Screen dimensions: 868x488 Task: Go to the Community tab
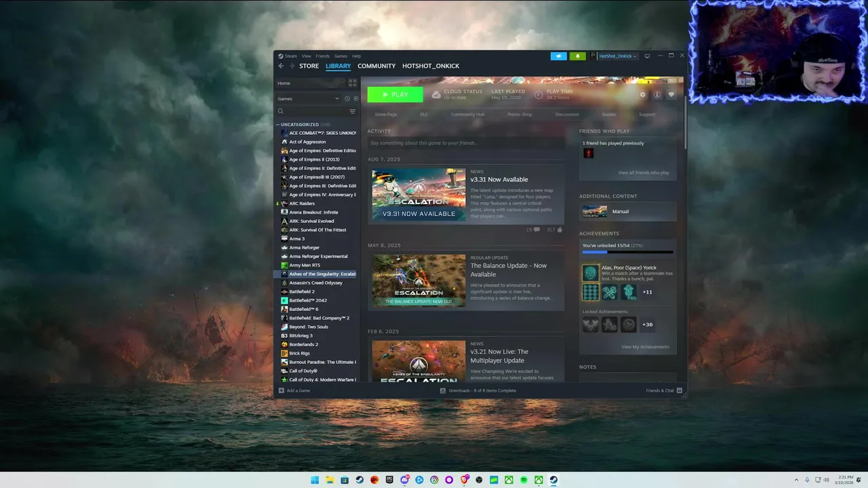(376, 66)
